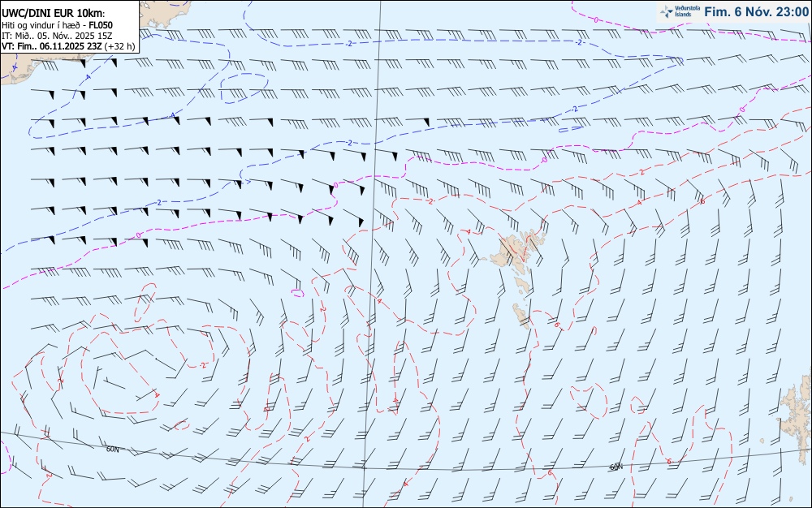Screen dimensions: 812x508
Task: Select the 'Hiti og vindur í hæð - FL050' line
Action: pos(57,25)
